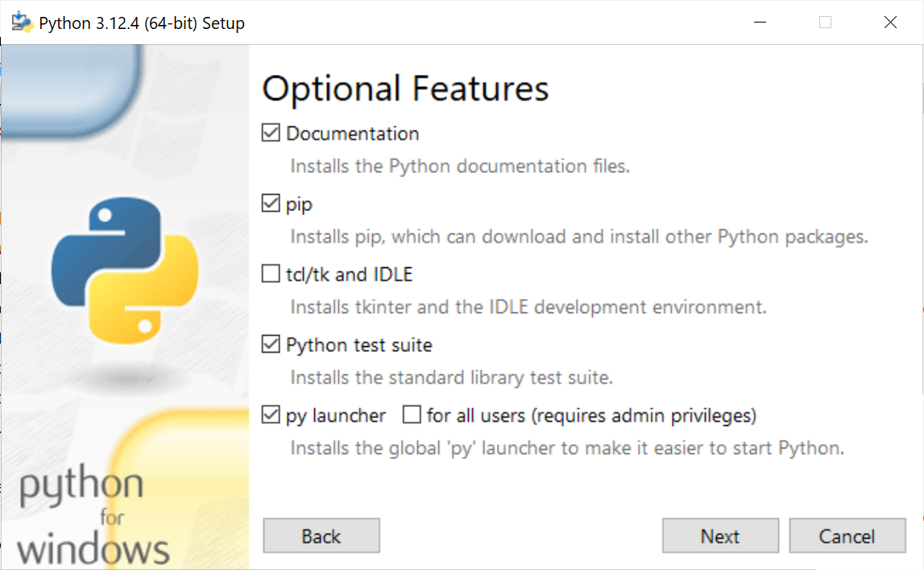
Task: Click the Documentation label text
Action: pos(351,133)
